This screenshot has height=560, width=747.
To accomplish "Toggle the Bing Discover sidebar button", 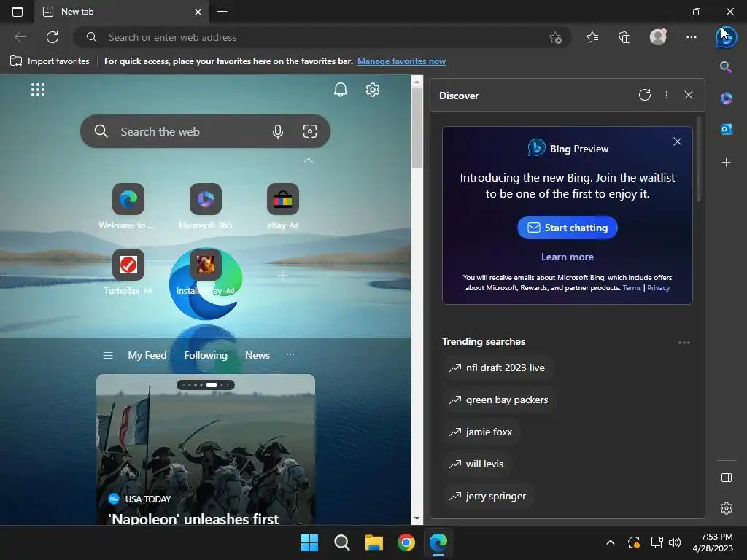I will [726, 37].
